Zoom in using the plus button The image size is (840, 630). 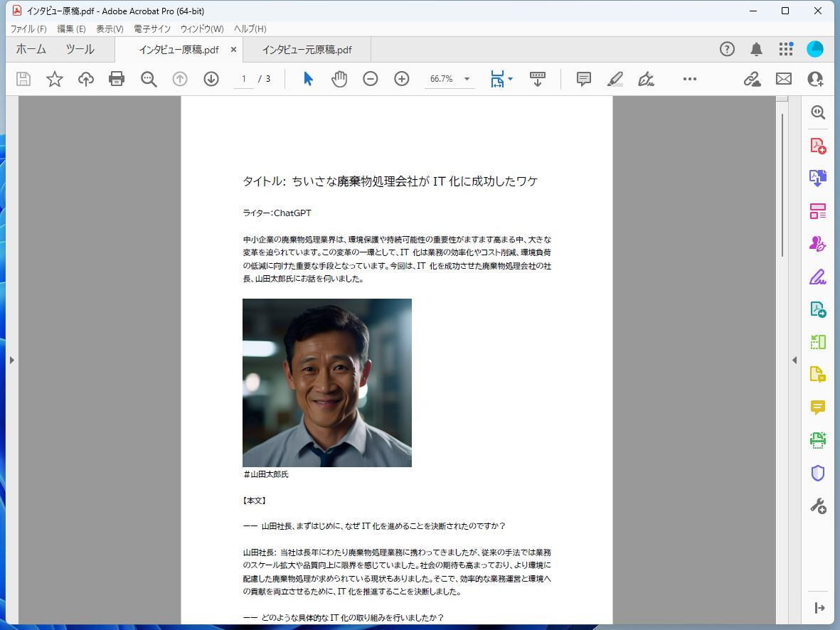tap(401, 79)
